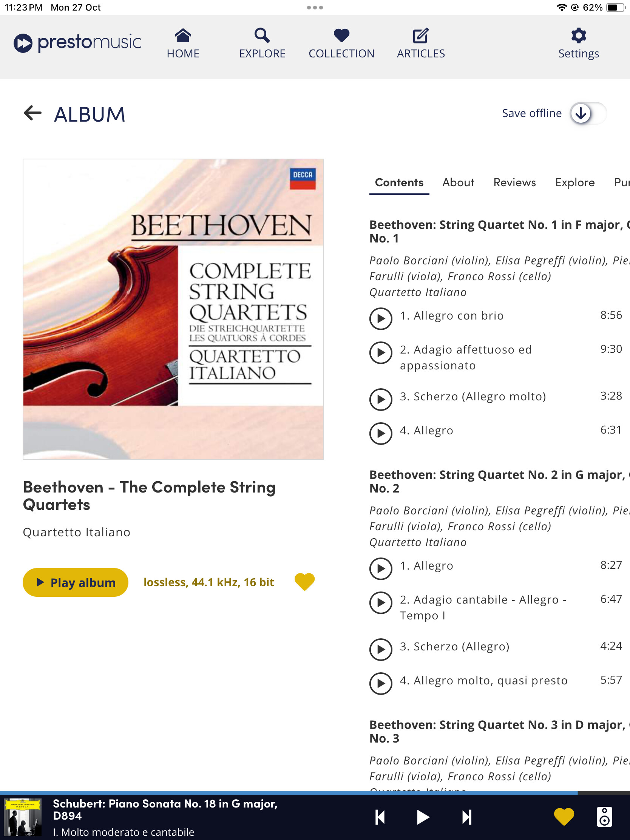Skip to the next track

[x=467, y=817]
